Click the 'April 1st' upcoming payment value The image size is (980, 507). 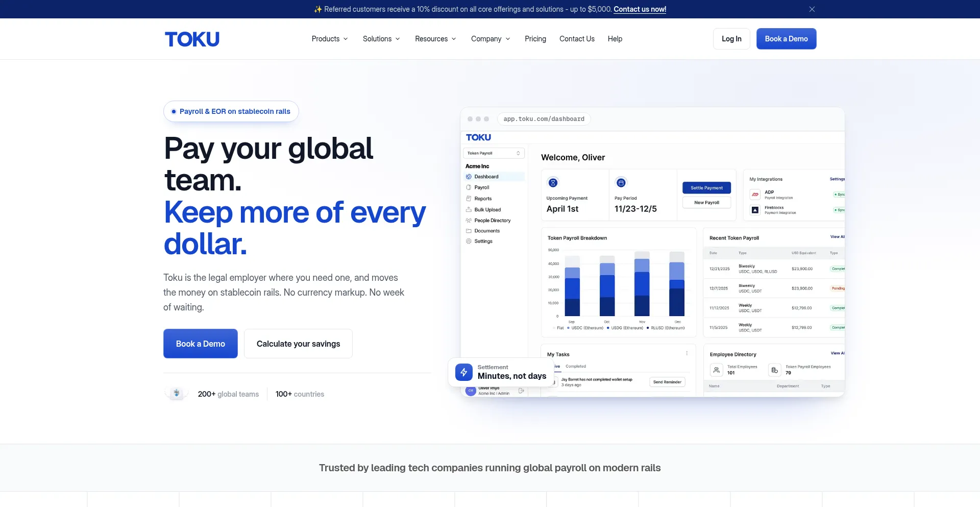(x=562, y=209)
